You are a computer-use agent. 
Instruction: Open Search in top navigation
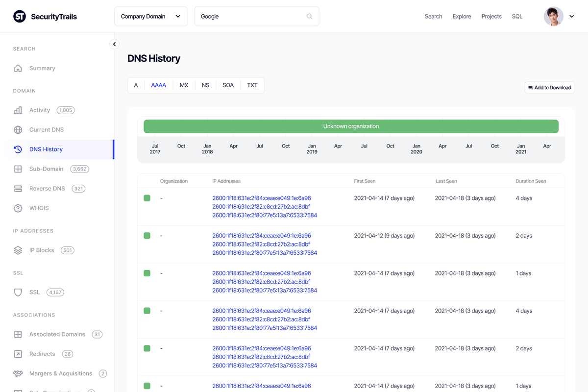(434, 17)
